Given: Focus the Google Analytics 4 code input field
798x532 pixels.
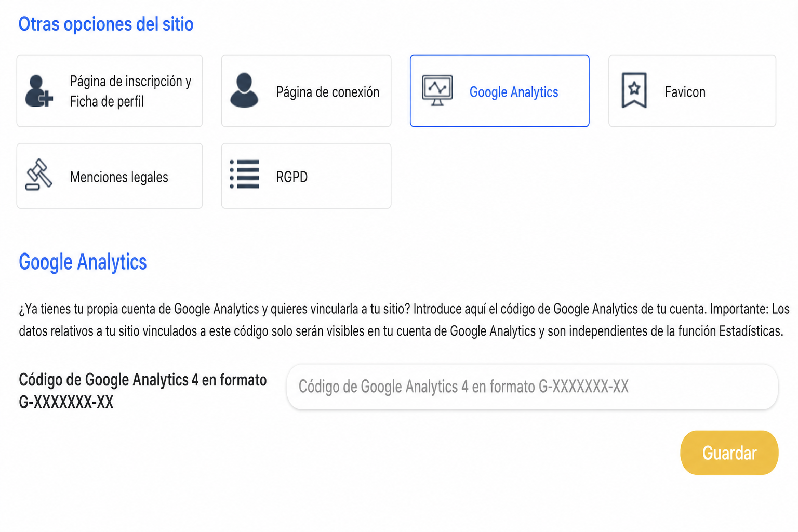Looking at the screenshot, I should [x=532, y=387].
